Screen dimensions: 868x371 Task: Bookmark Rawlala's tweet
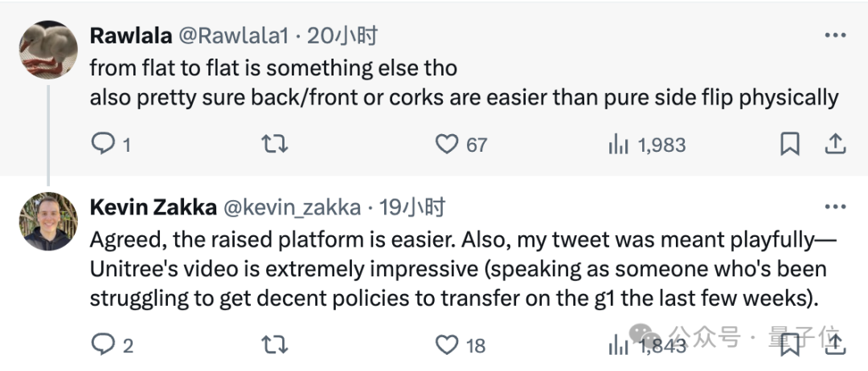coord(790,145)
